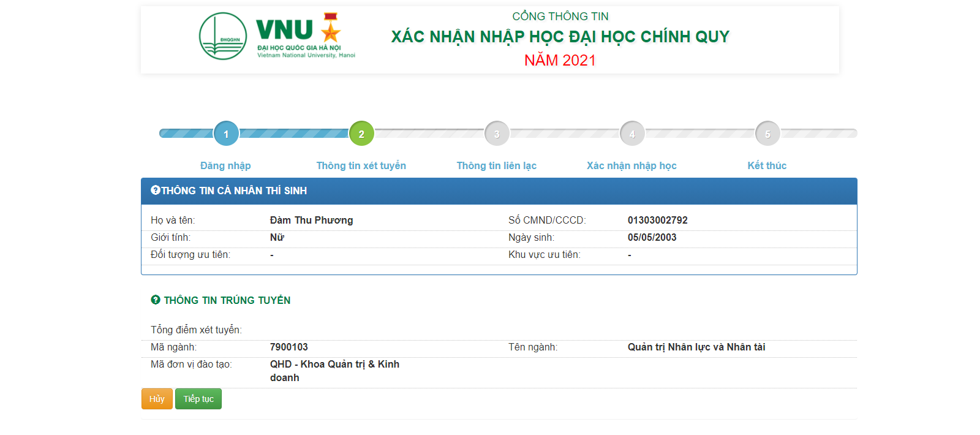Select step 5 circle in progress bar
The height and width of the screenshot is (435, 980).
pos(767,134)
